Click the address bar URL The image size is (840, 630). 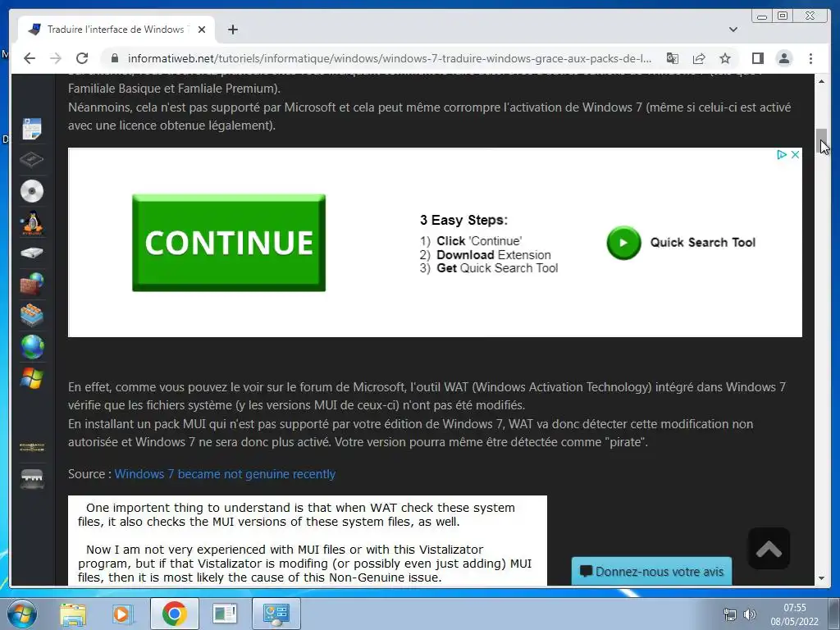pos(390,58)
